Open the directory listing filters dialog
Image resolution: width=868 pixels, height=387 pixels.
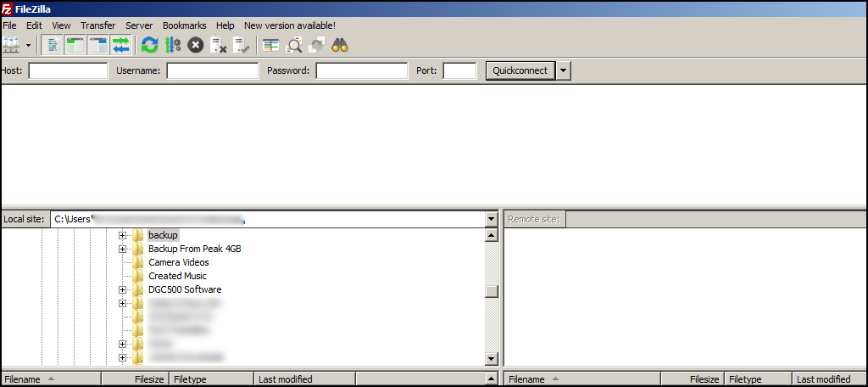point(270,45)
